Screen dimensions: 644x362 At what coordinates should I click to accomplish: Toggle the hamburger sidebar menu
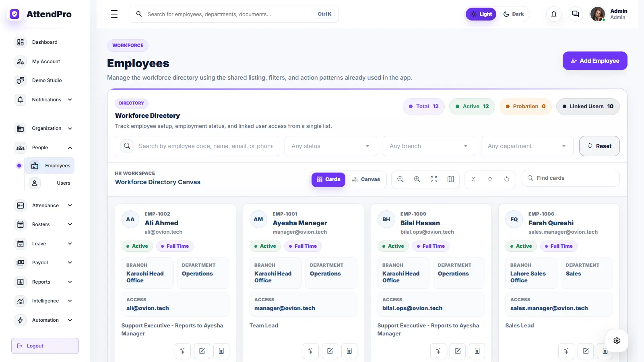point(114,14)
